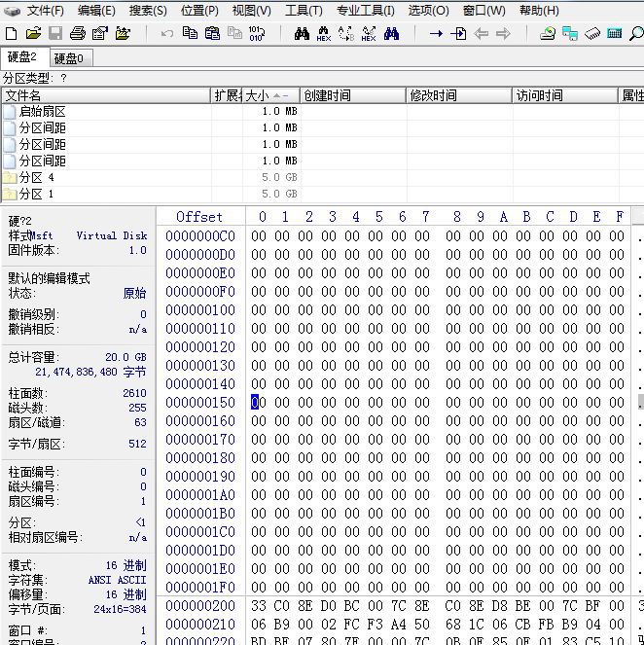This screenshot has width=644, height=645.
Task: Click offset label 000000C0 in hex view
Action: (200, 236)
